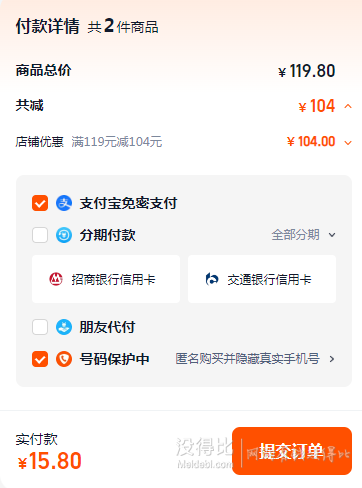Viewport: 362px width, 488px height.
Task: Select 交通银行信用卡 installment option
Action: click(x=262, y=279)
